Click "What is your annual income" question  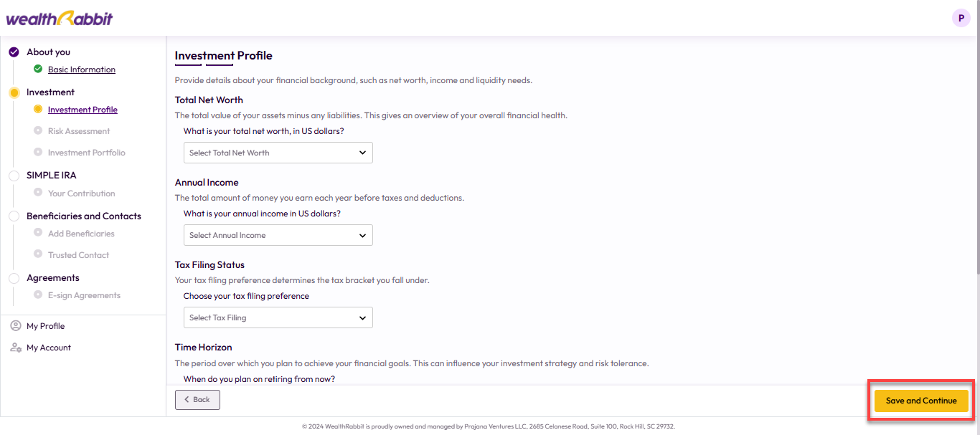click(x=262, y=214)
